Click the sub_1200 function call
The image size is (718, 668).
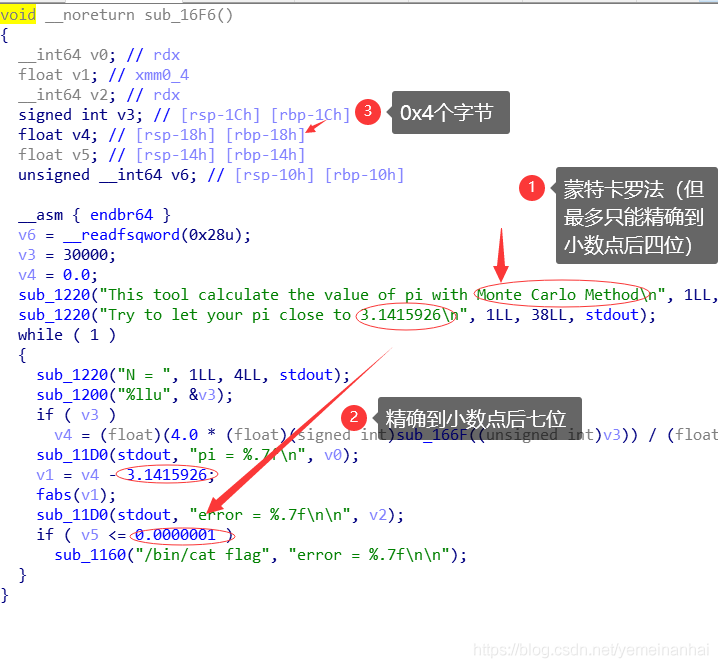[x=72, y=395]
